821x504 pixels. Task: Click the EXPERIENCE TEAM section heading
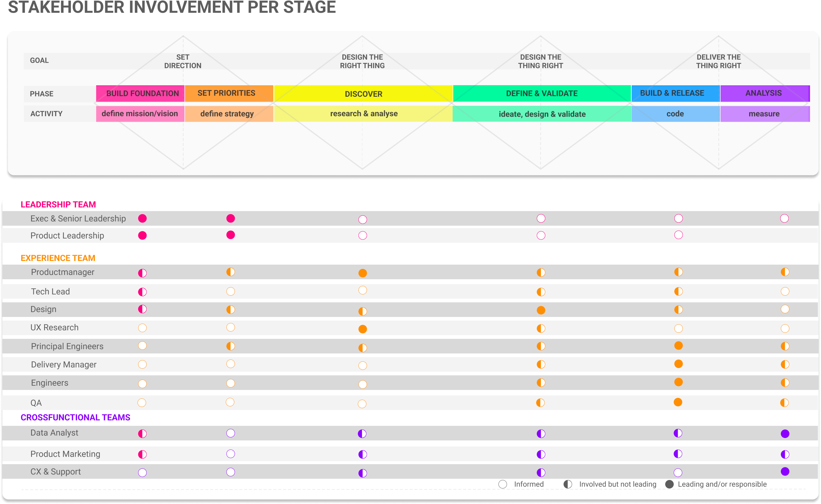tap(58, 258)
